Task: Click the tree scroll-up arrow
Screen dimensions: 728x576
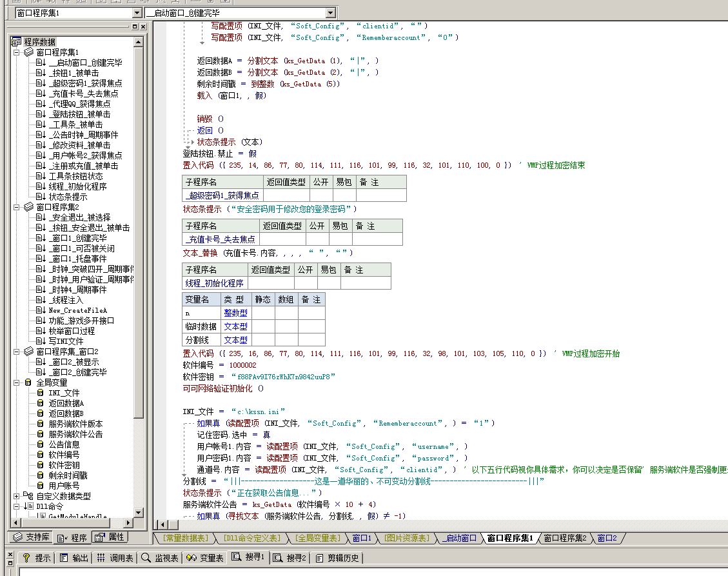Action: click(x=139, y=42)
